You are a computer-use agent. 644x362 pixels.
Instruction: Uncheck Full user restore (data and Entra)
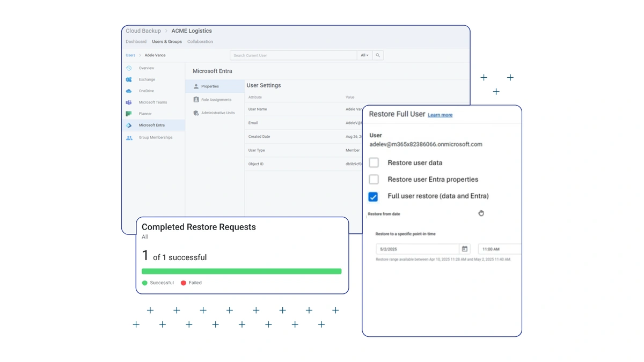[374, 196]
